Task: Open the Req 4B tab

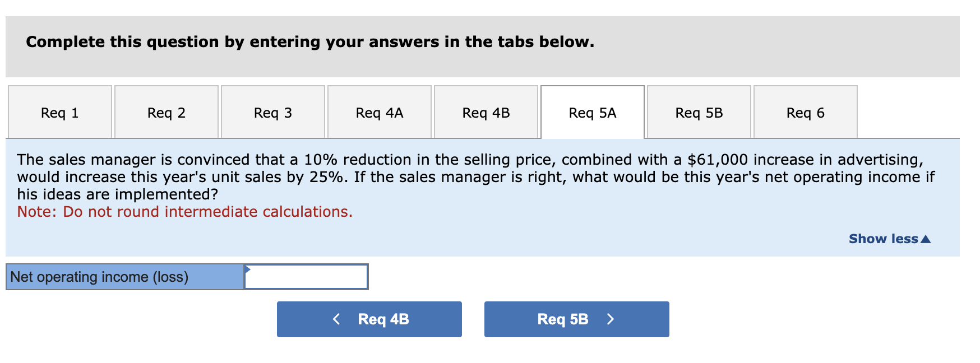Action: point(486,112)
